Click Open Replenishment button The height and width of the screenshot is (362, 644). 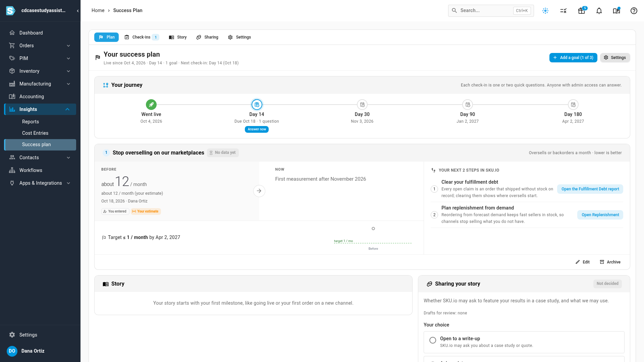coord(600,215)
